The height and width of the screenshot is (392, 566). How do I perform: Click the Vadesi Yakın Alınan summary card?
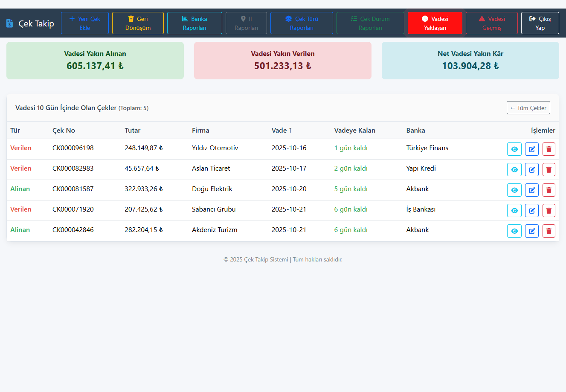tap(95, 61)
